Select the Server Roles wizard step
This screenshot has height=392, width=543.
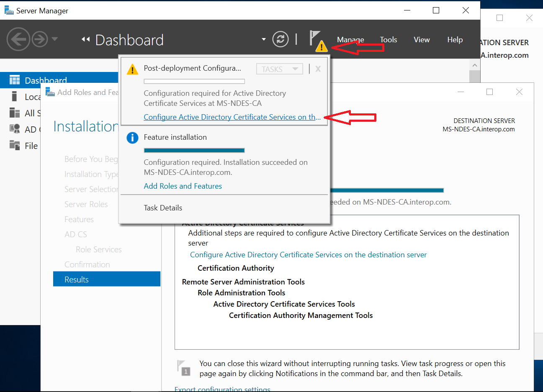point(86,204)
